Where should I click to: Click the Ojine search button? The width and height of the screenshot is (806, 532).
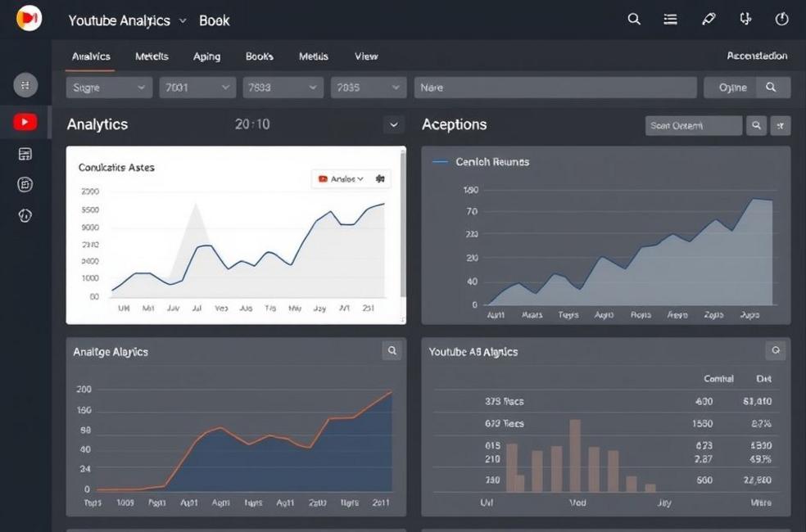746,88
